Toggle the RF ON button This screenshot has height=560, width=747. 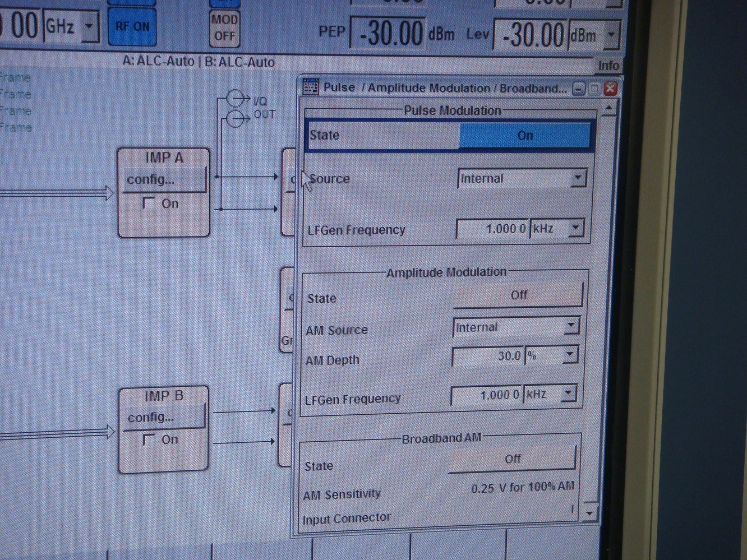[132, 27]
